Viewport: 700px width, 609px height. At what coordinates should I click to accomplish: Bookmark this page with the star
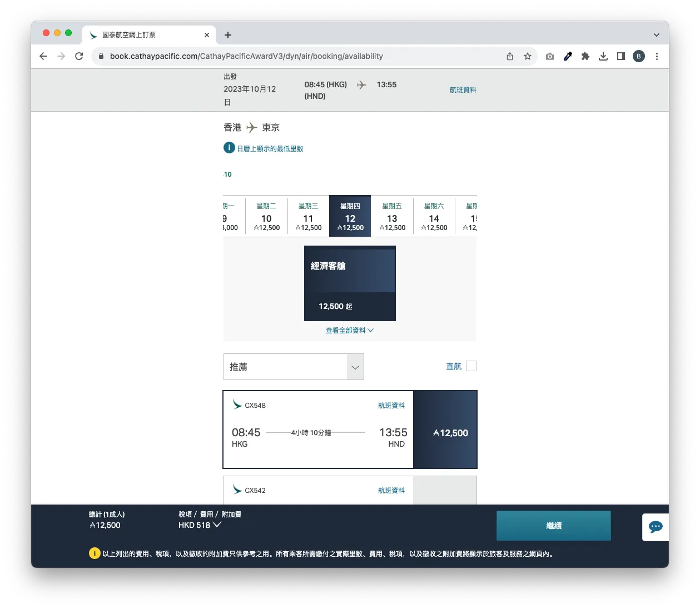tap(528, 56)
